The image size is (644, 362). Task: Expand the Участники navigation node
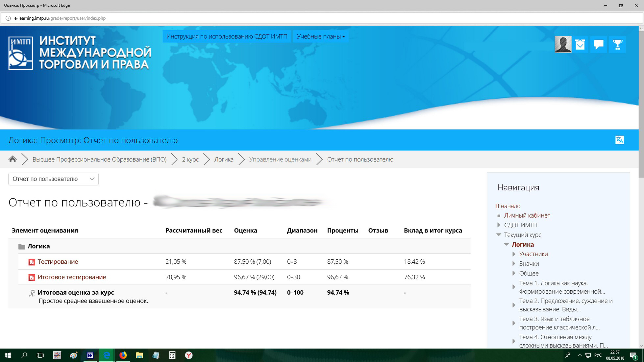pyautogui.click(x=514, y=254)
